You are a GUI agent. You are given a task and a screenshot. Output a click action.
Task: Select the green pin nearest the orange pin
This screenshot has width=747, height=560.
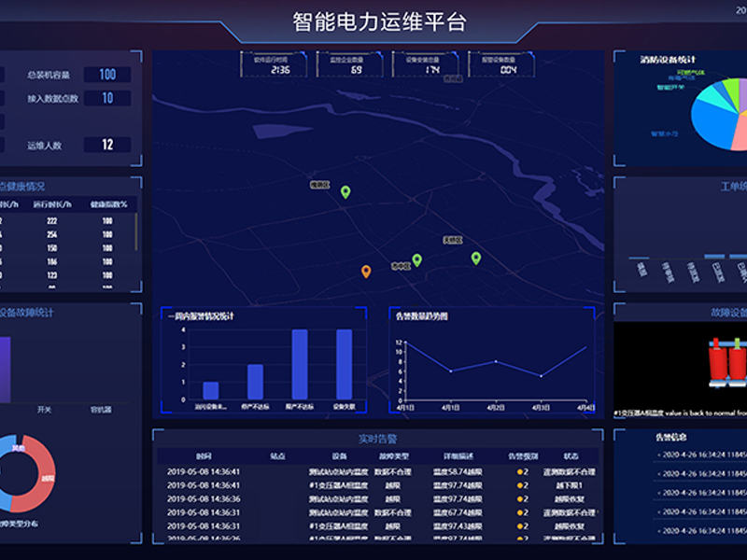[x=416, y=260]
